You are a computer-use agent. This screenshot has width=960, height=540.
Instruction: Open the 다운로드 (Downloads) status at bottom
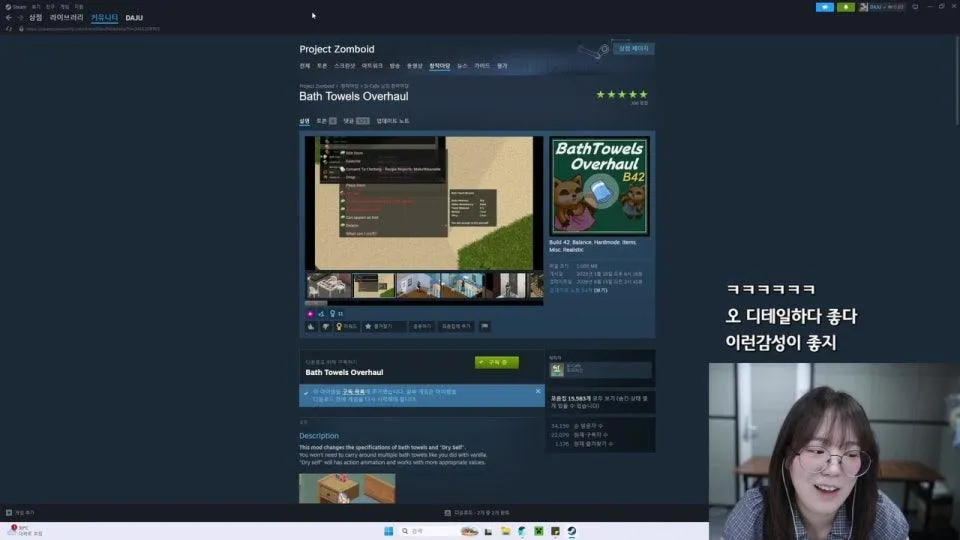pos(477,512)
